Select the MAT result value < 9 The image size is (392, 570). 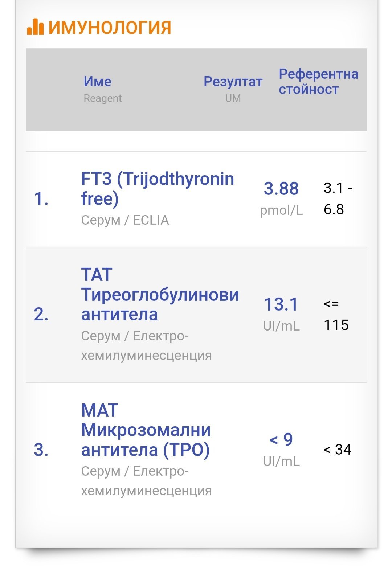[x=281, y=439]
